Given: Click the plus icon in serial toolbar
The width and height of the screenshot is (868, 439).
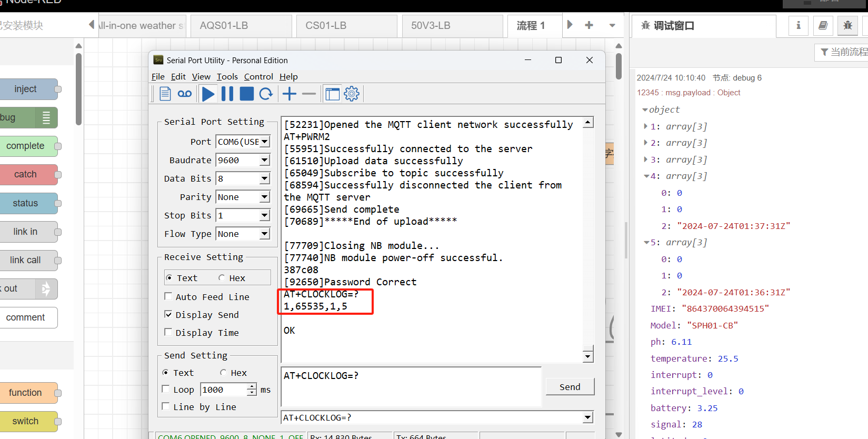Looking at the screenshot, I should [x=290, y=94].
